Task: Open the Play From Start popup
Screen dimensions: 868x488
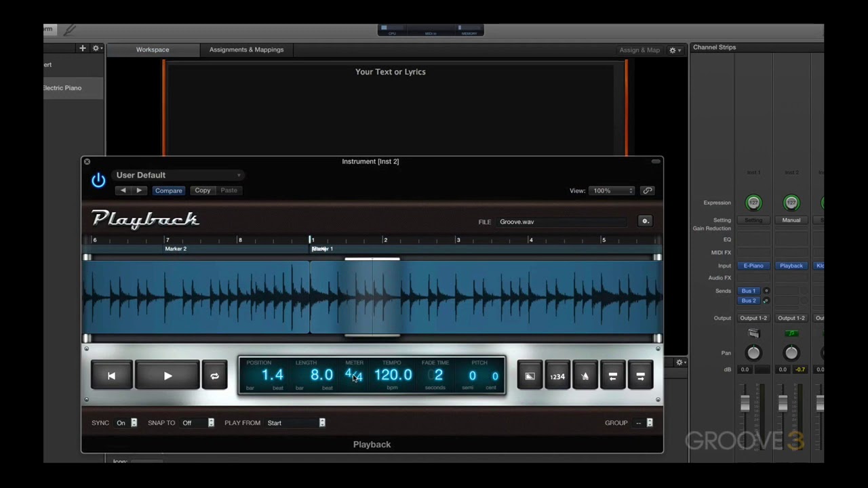Action: point(296,423)
